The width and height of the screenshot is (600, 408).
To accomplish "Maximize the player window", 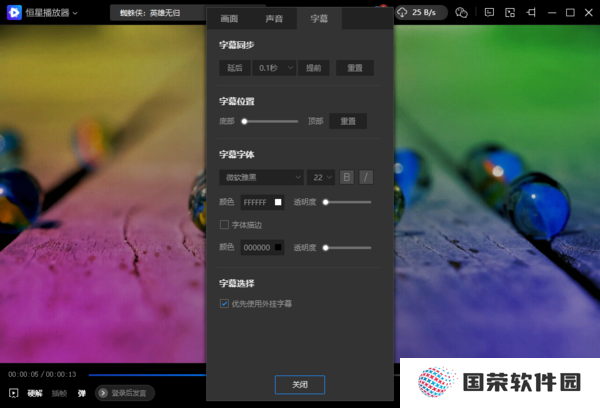I will tap(570, 13).
